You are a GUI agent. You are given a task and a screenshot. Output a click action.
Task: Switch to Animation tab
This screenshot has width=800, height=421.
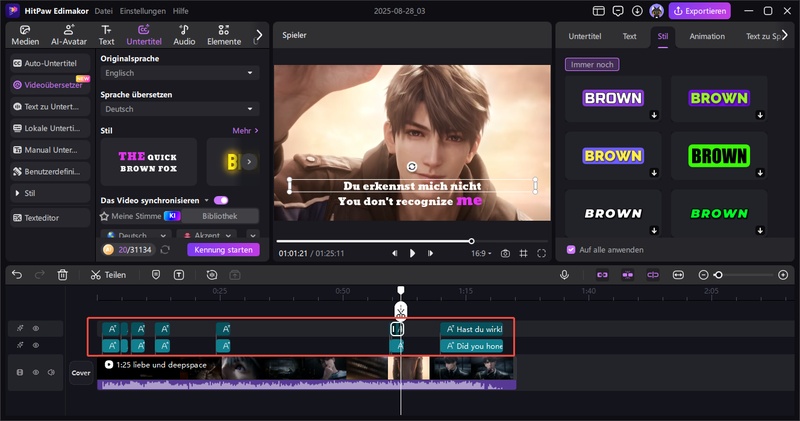[707, 36]
